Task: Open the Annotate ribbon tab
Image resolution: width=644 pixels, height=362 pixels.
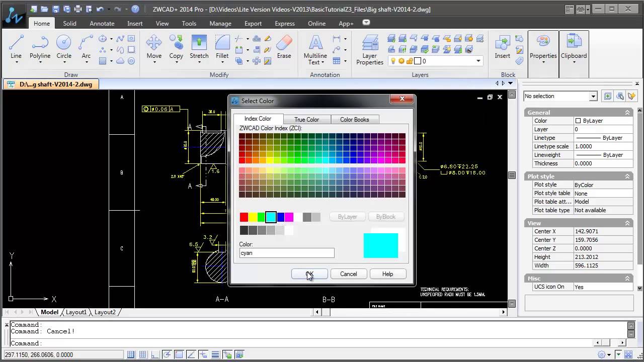Action: click(102, 23)
